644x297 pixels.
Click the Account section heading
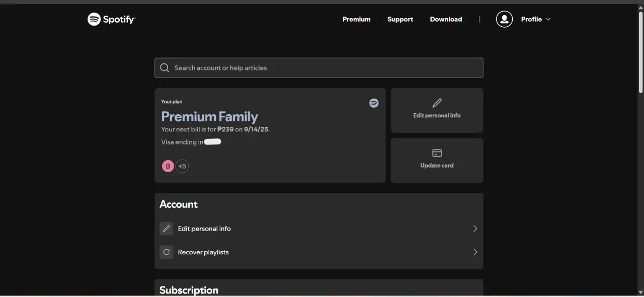(x=179, y=204)
